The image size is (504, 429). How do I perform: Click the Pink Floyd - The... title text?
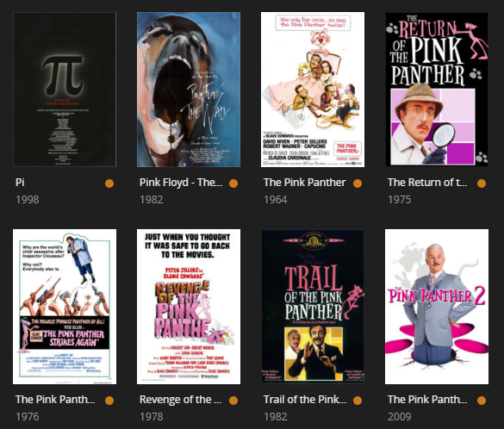[181, 183]
